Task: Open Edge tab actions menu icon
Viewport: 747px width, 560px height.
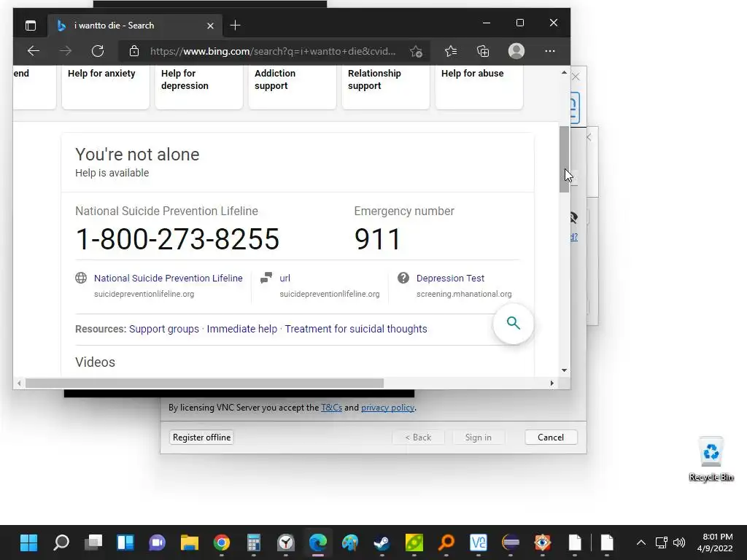Action: tap(31, 26)
